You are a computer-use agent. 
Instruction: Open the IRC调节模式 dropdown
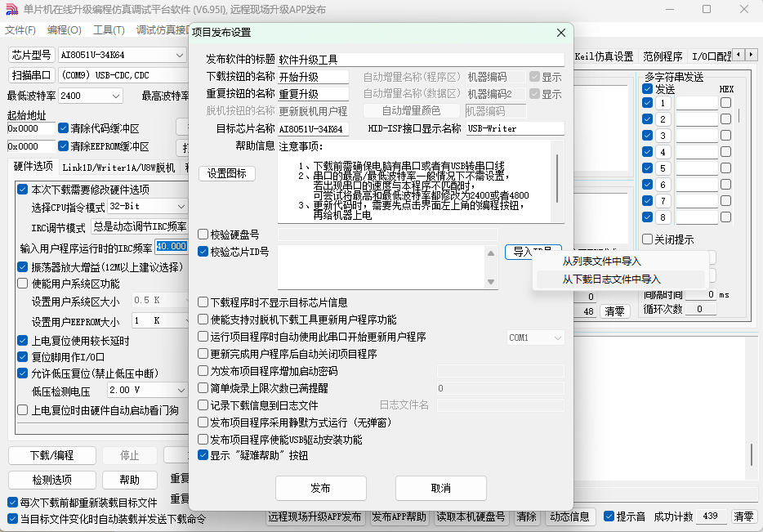(141, 227)
